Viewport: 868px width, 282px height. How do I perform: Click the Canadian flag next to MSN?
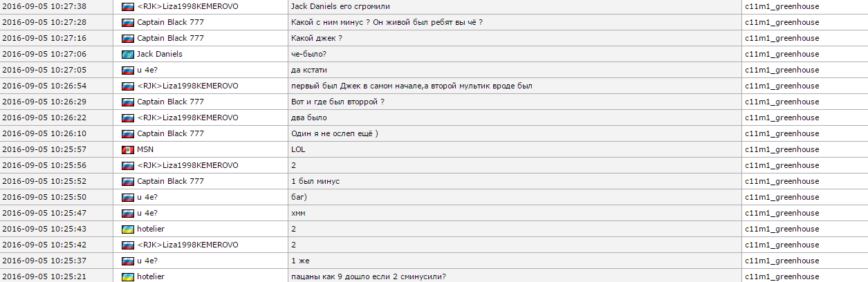[127, 149]
